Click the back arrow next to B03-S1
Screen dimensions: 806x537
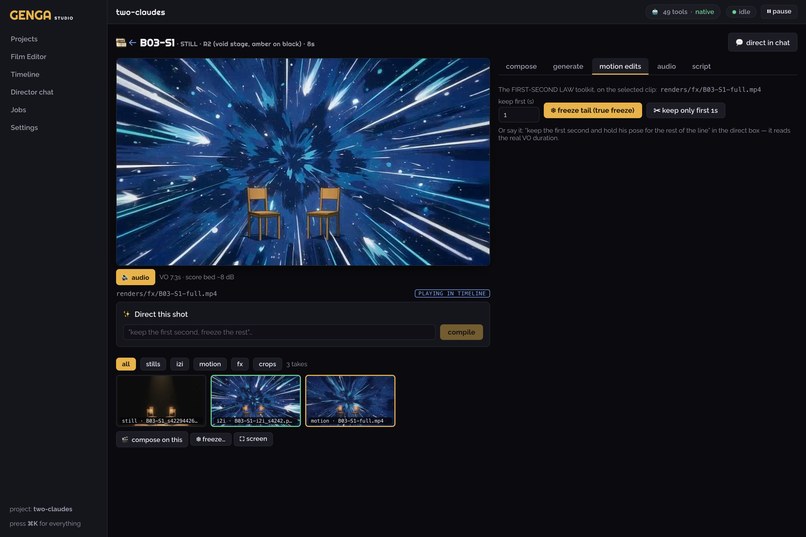[x=133, y=43]
